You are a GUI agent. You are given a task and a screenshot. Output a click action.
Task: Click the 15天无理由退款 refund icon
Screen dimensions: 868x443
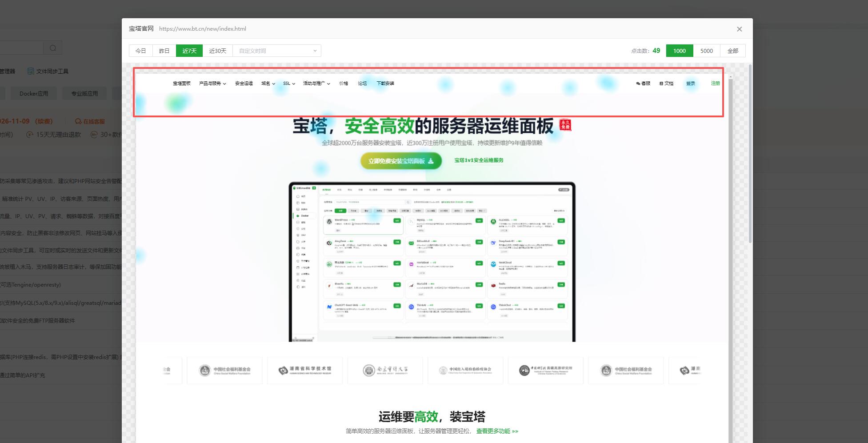point(30,134)
